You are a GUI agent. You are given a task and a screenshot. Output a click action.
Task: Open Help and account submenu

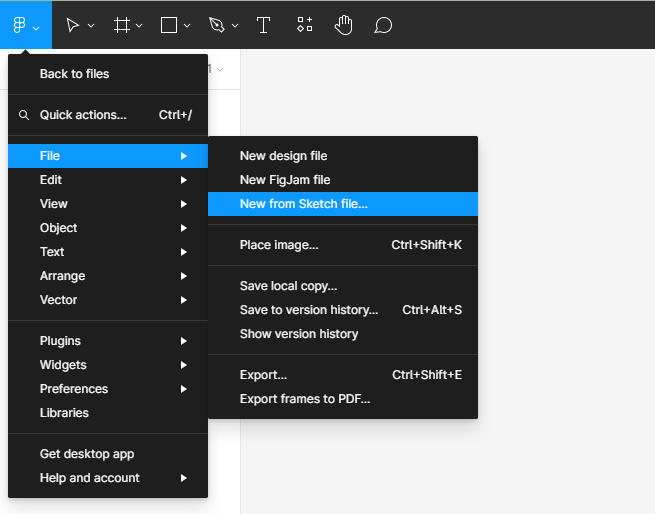108,478
